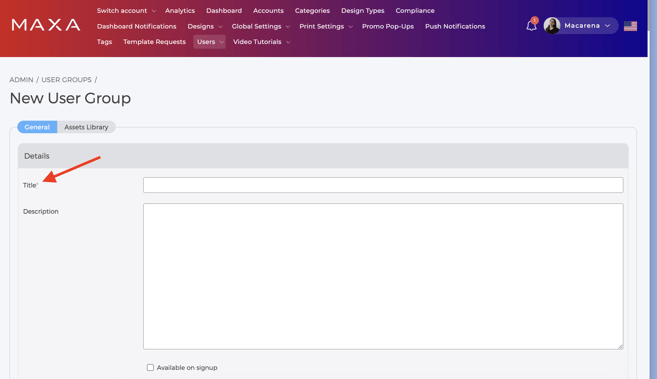657x379 pixels.
Task: Select the General tab
Action: point(37,127)
